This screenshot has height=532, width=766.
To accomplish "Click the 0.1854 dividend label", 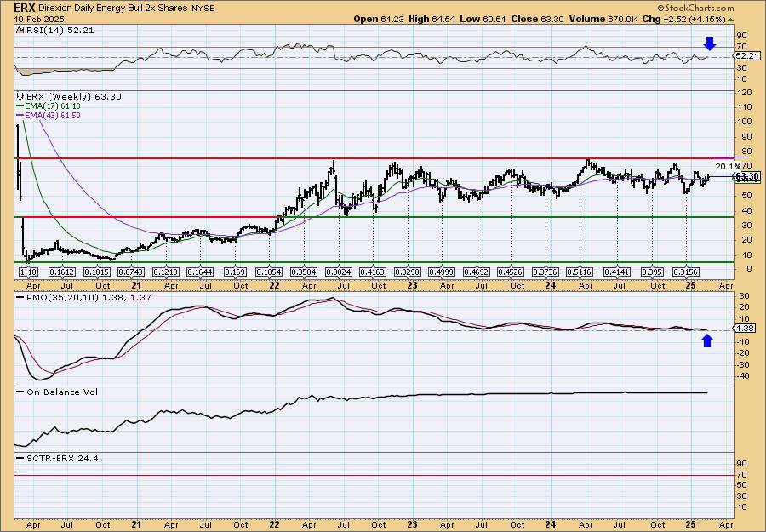I will tap(269, 272).
